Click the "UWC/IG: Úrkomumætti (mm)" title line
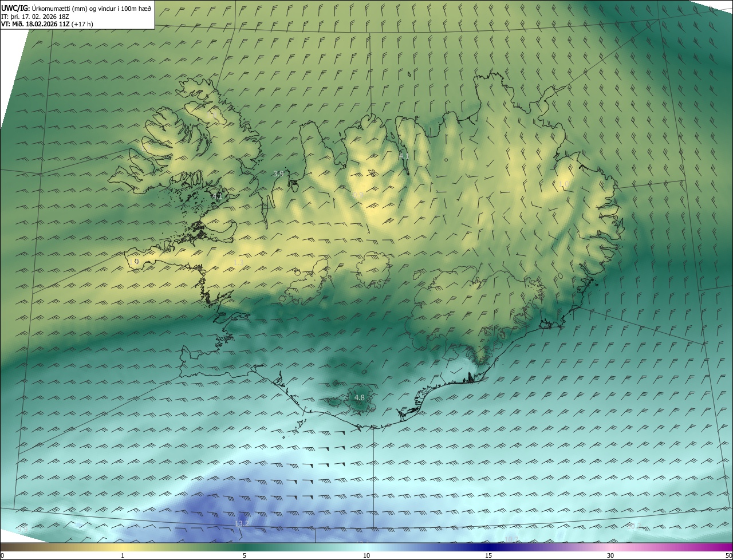 [x=76, y=8]
